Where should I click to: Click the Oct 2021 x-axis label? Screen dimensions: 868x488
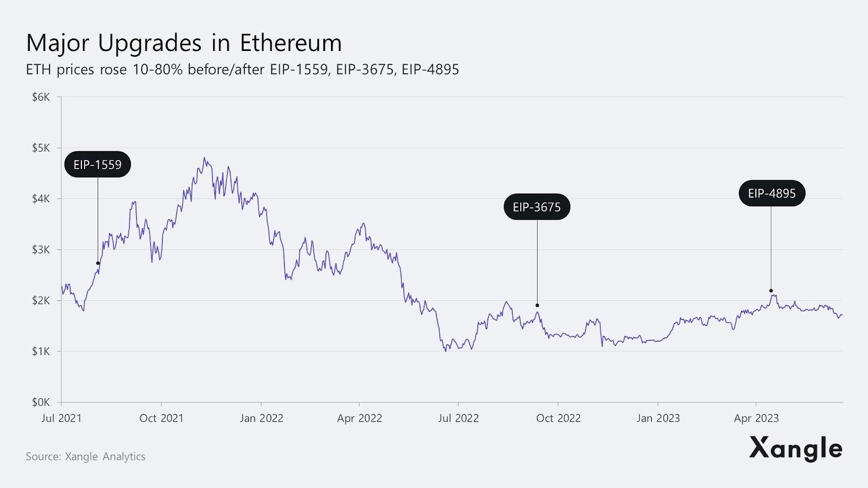point(161,418)
